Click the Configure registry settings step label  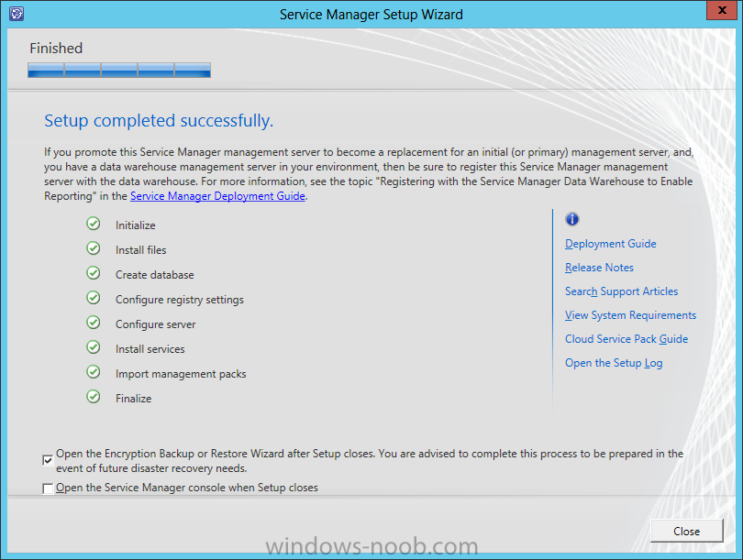point(180,300)
